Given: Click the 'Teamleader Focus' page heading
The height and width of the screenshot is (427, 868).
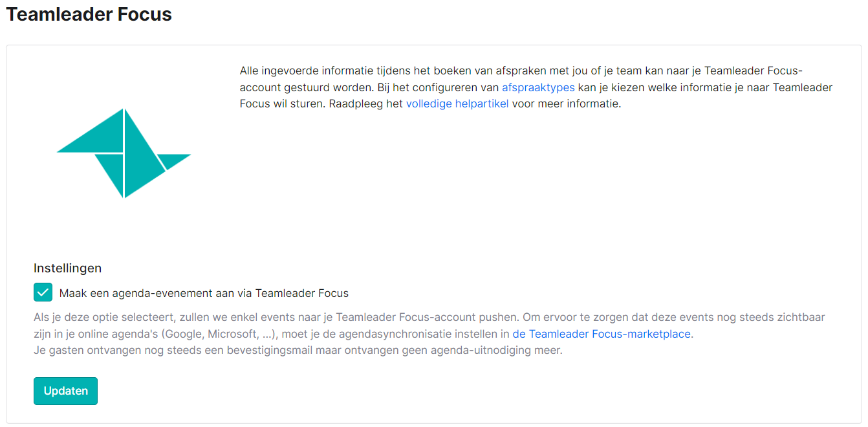Looking at the screenshot, I should pyautogui.click(x=89, y=14).
